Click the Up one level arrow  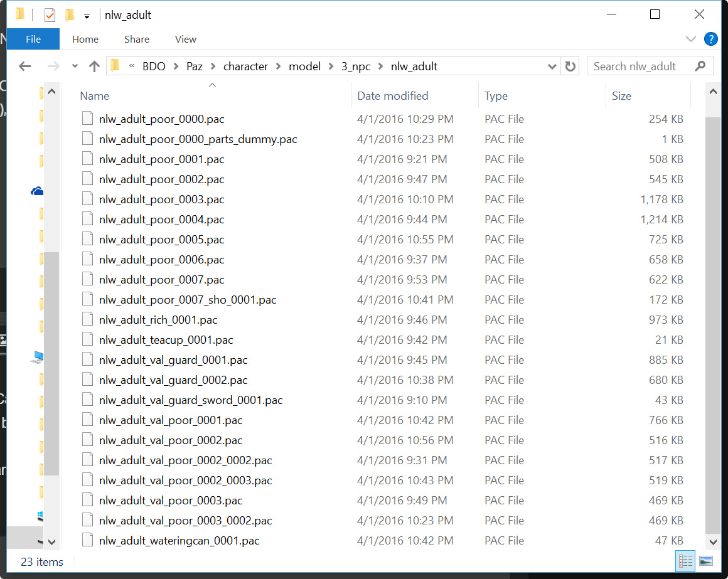(x=94, y=66)
